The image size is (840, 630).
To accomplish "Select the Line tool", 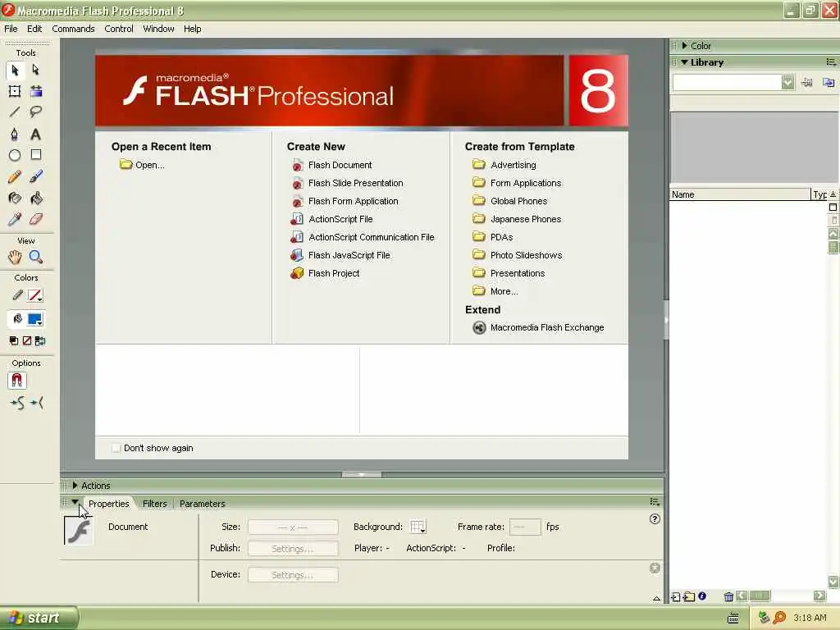I will pyautogui.click(x=15, y=112).
